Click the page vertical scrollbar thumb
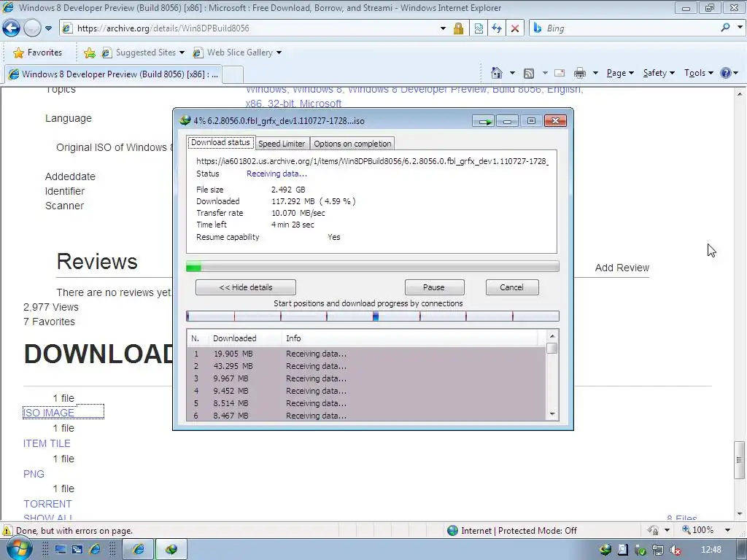 [x=740, y=460]
